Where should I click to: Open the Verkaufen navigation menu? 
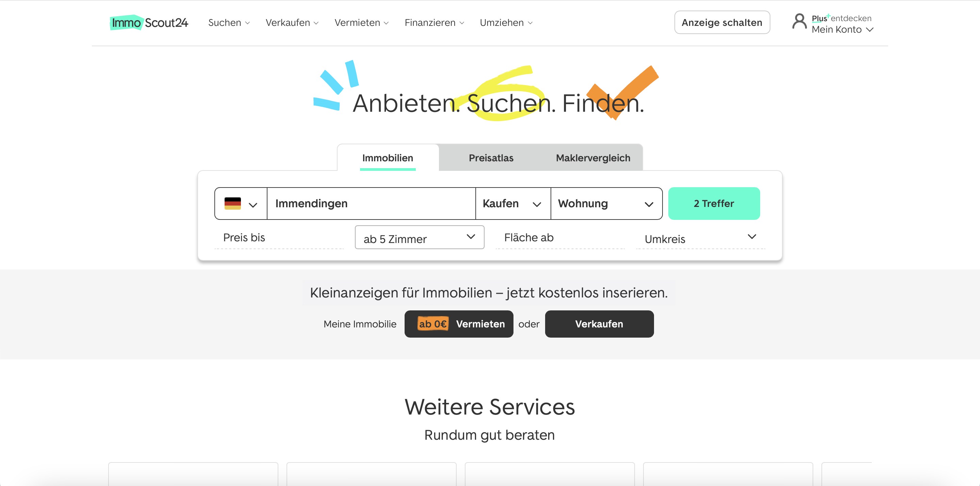pos(292,23)
